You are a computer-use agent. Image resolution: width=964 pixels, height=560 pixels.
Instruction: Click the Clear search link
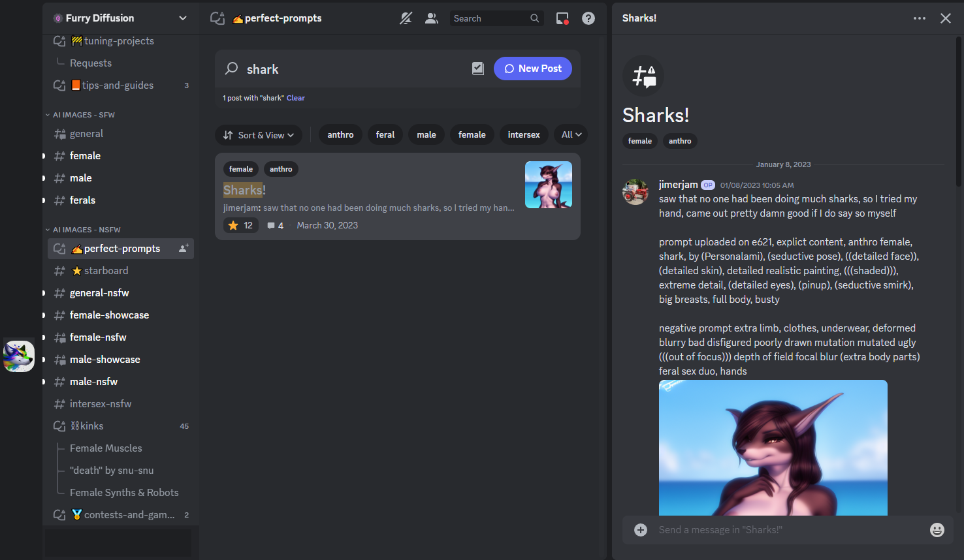(x=296, y=98)
